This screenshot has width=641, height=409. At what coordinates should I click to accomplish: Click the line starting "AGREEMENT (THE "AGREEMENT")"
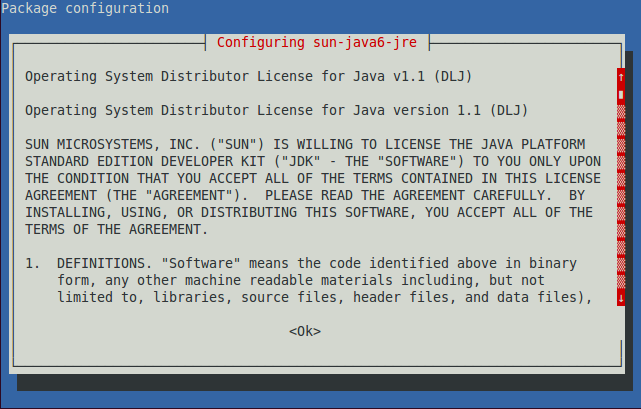point(305,196)
